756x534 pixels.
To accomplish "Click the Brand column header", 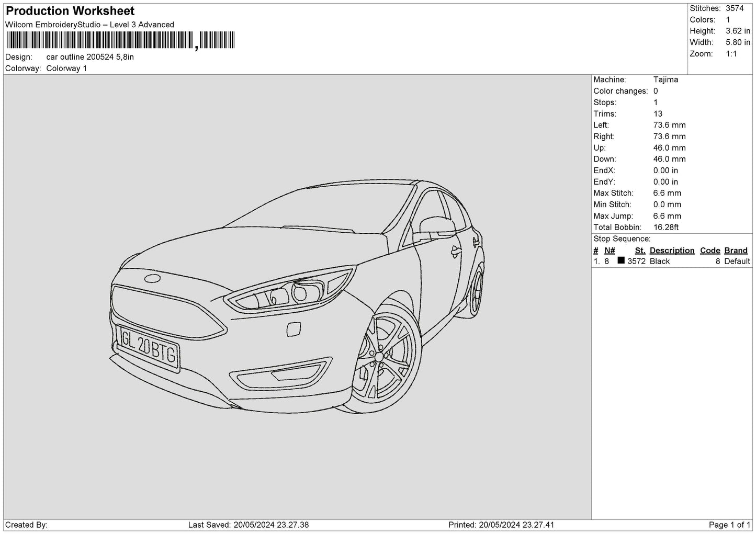I will pos(736,251).
